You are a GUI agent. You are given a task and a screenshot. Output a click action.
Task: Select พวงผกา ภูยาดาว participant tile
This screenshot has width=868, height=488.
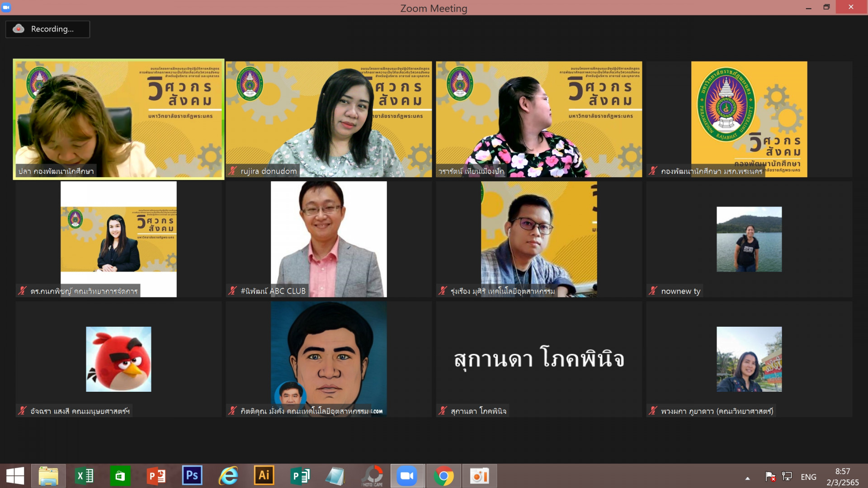pos(749,359)
